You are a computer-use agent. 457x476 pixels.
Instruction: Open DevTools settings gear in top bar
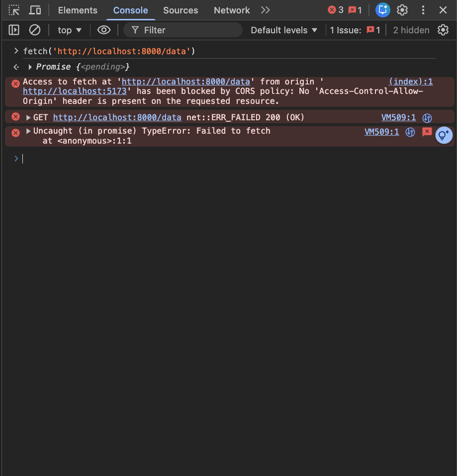click(402, 10)
